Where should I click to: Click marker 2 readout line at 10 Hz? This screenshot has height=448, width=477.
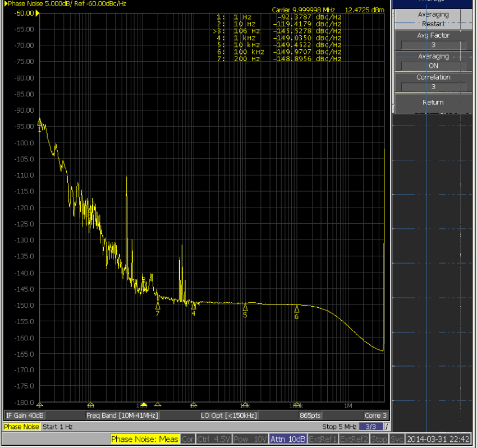[x=279, y=24]
